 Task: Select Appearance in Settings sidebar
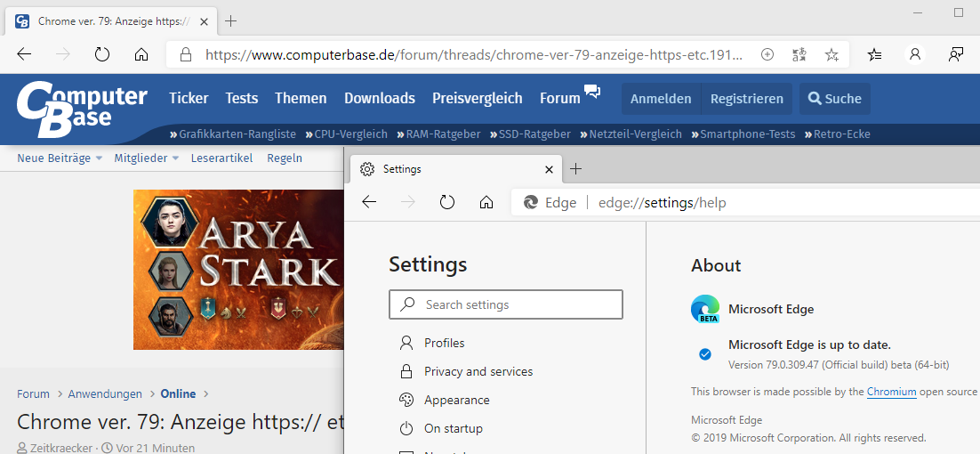click(x=457, y=401)
